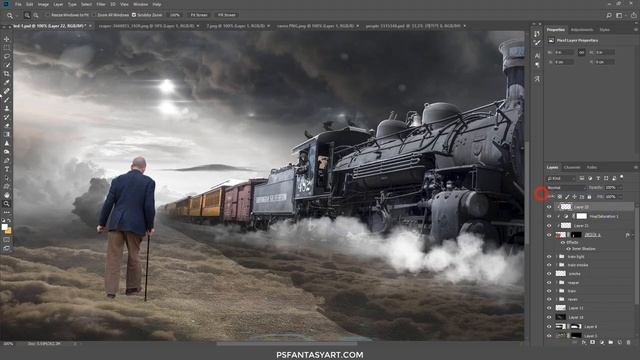This screenshot has height=360, width=640.
Task: Click the Layer 18 thumbnail
Action: tap(561, 317)
